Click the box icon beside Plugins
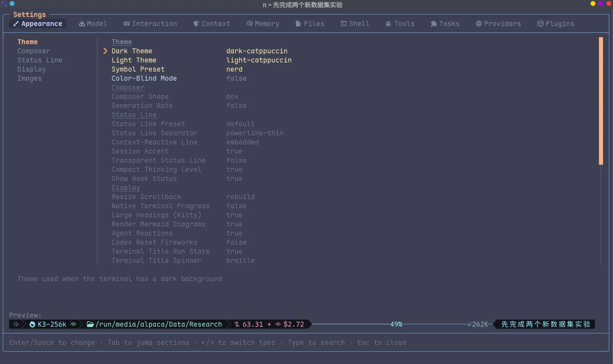This screenshot has height=364, width=613. (x=540, y=24)
